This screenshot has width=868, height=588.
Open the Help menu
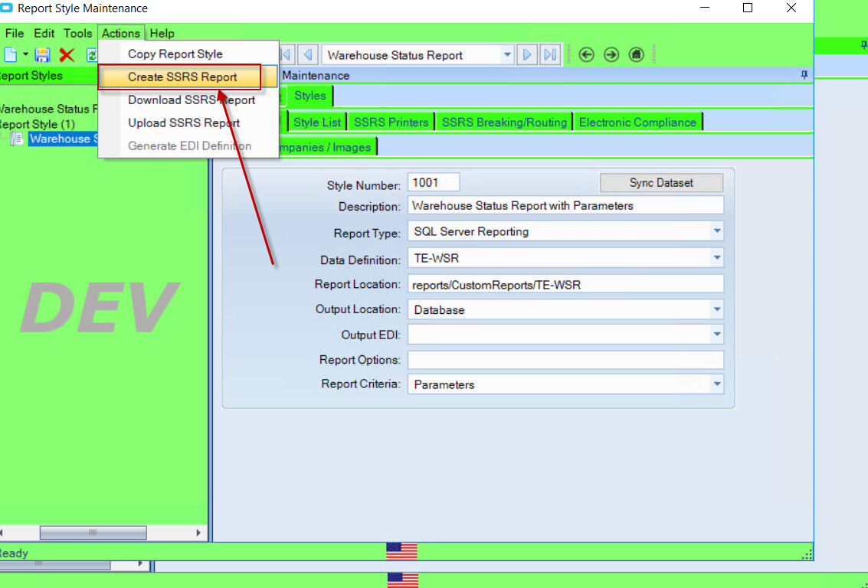pos(162,33)
